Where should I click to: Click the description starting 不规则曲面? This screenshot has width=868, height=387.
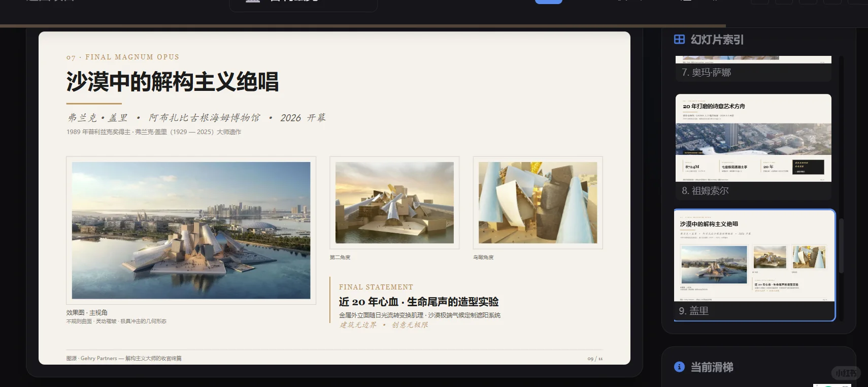pyautogui.click(x=116, y=321)
